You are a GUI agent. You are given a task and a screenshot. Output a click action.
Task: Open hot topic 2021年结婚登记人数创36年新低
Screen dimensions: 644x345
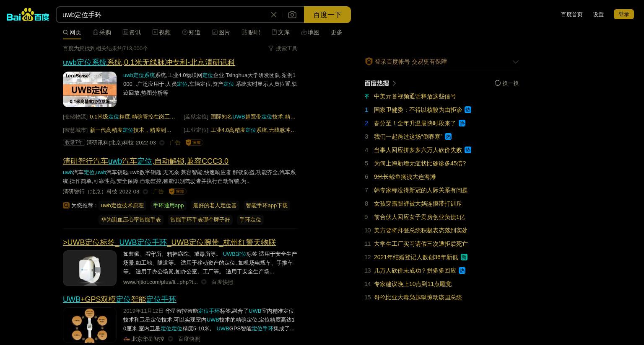tap(416, 257)
